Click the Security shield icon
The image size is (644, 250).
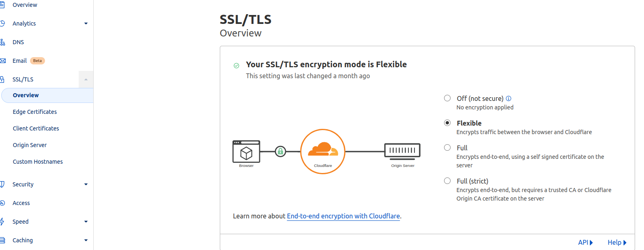pos(3,184)
